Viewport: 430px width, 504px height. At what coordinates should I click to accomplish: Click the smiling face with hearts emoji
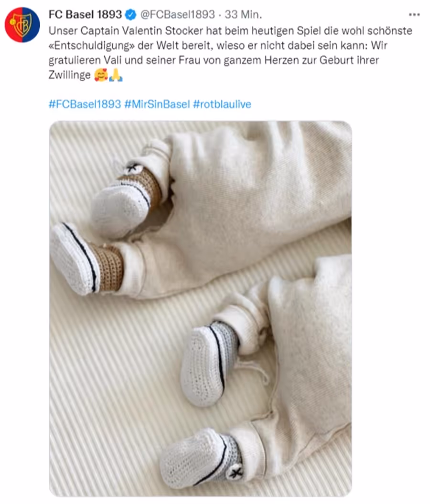[101, 75]
